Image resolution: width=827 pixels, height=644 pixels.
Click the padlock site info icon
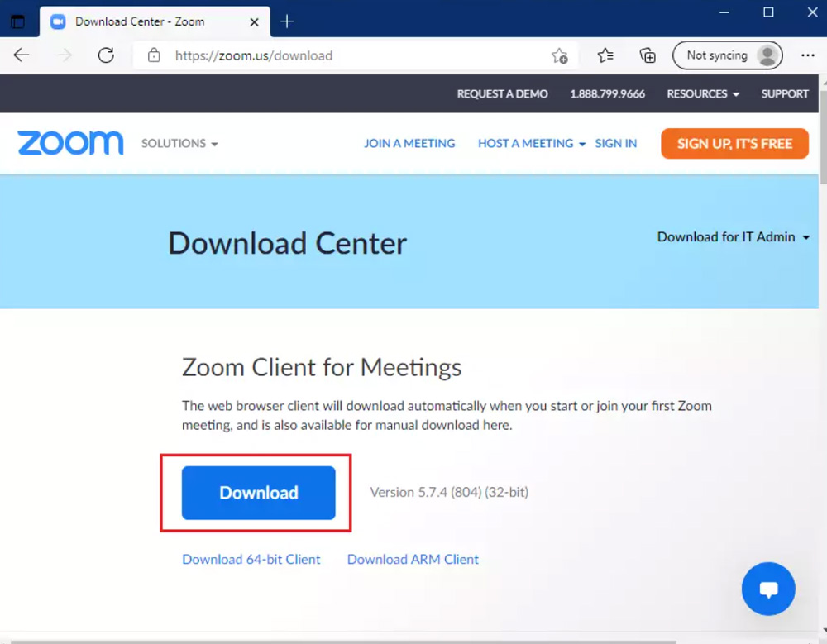[x=154, y=55]
